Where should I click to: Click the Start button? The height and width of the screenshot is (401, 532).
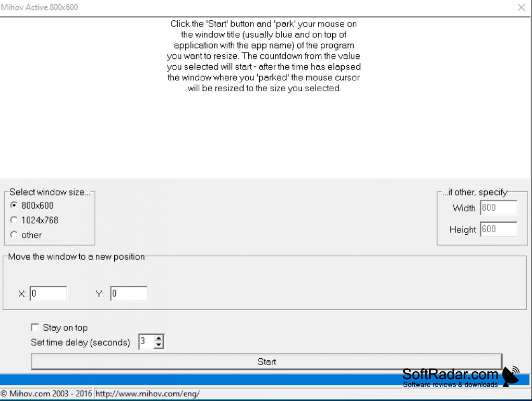[267, 362]
